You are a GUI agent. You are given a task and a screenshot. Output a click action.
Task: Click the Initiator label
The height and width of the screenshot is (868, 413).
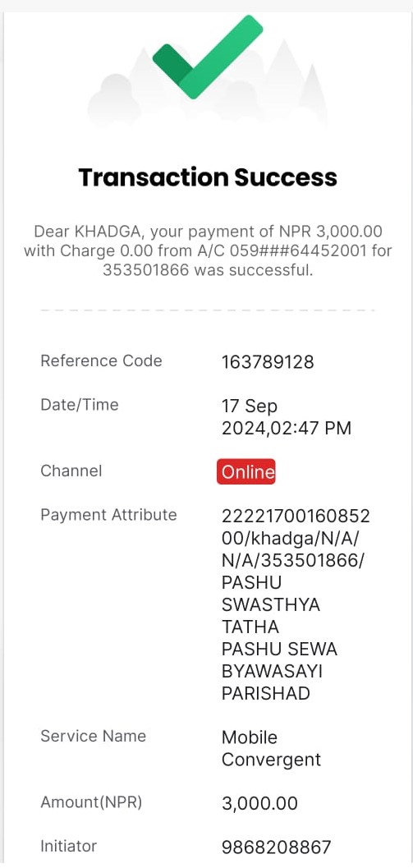pyautogui.click(x=69, y=847)
